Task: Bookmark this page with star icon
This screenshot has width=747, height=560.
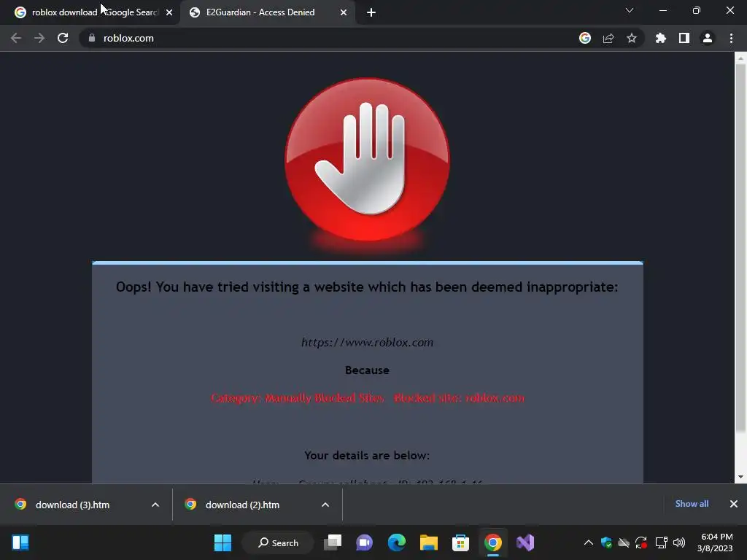Action: [632, 38]
